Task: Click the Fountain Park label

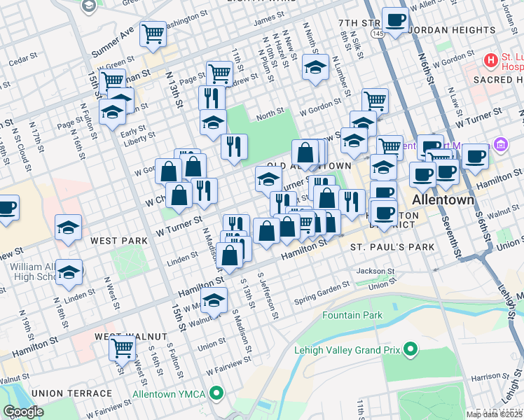Action: coord(352,315)
